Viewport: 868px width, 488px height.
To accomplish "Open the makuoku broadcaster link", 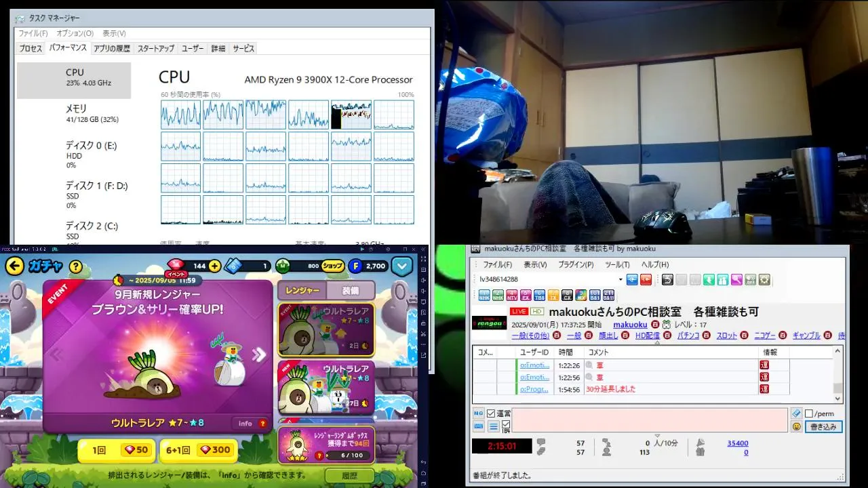I will tap(630, 325).
